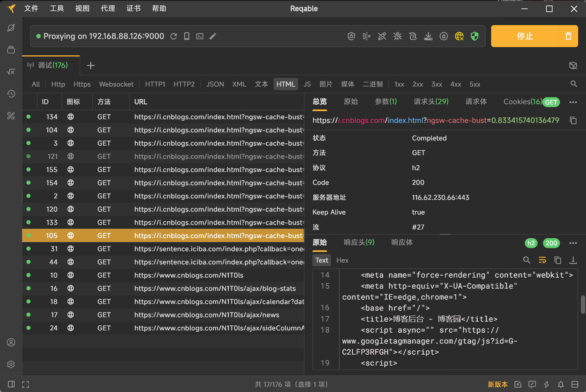586x392 pixels.
Task: Open the request panel more options (three dots)
Action: pyautogui.click(x=573, y=102)
